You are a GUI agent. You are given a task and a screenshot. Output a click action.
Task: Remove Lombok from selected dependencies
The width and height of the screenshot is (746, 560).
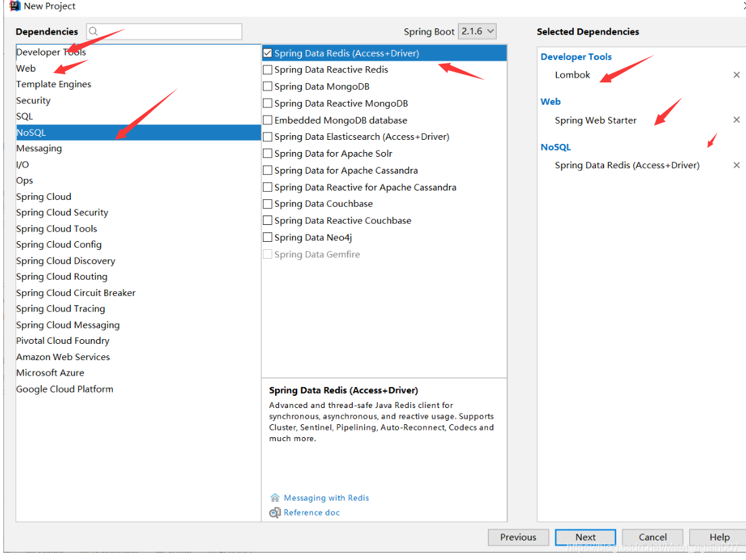click(x=736, y=75)
